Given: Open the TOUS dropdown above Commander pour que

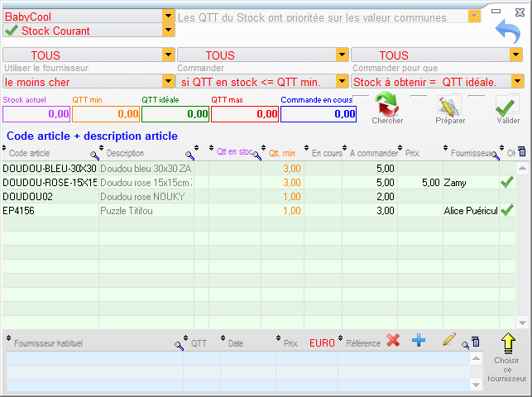Looking at the screenshot, I should coord(515,55).
